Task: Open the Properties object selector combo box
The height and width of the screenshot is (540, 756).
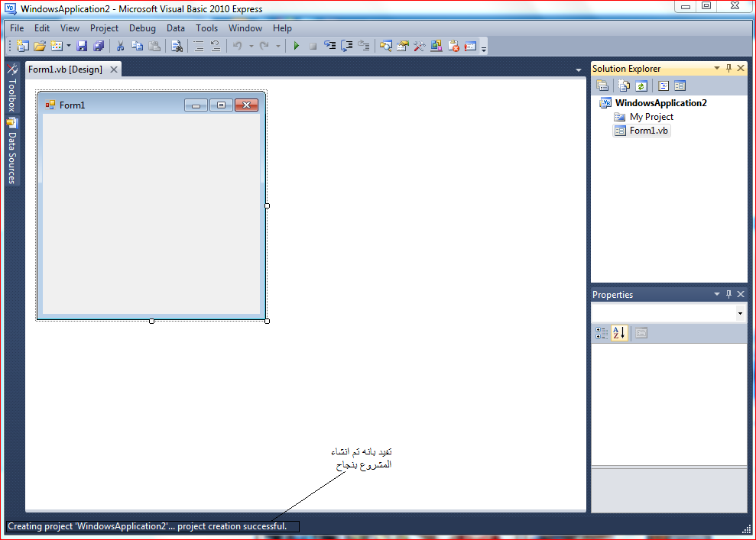Action: point(669,314)
